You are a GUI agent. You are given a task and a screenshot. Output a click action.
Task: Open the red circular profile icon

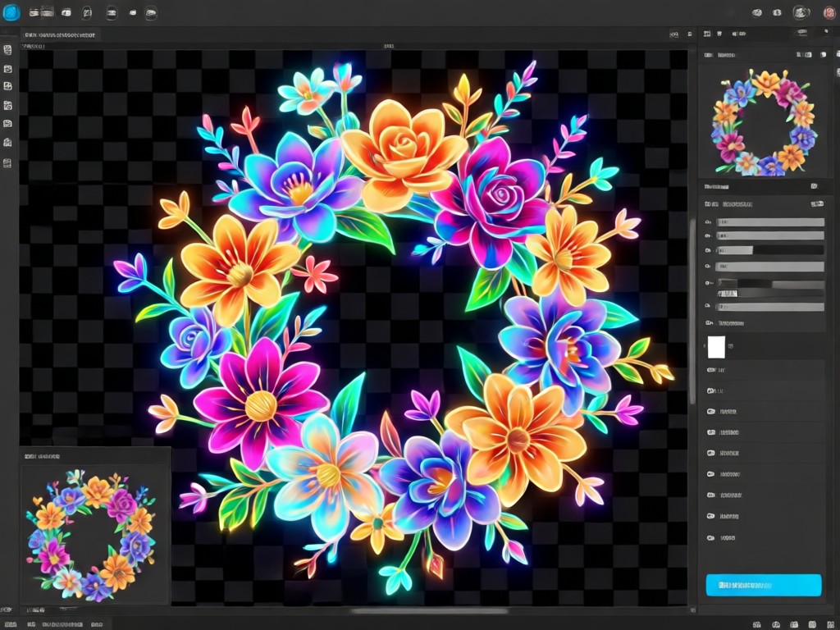click(829, 13)
